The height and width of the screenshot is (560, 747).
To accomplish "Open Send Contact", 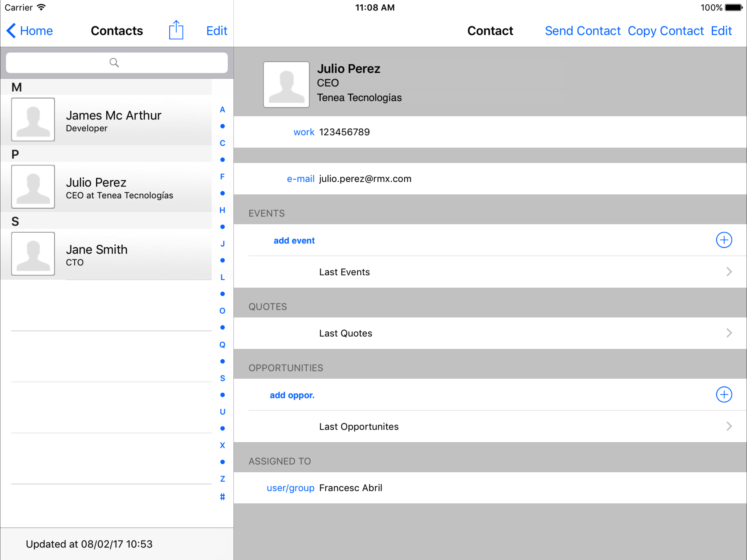I will point(583,31).
